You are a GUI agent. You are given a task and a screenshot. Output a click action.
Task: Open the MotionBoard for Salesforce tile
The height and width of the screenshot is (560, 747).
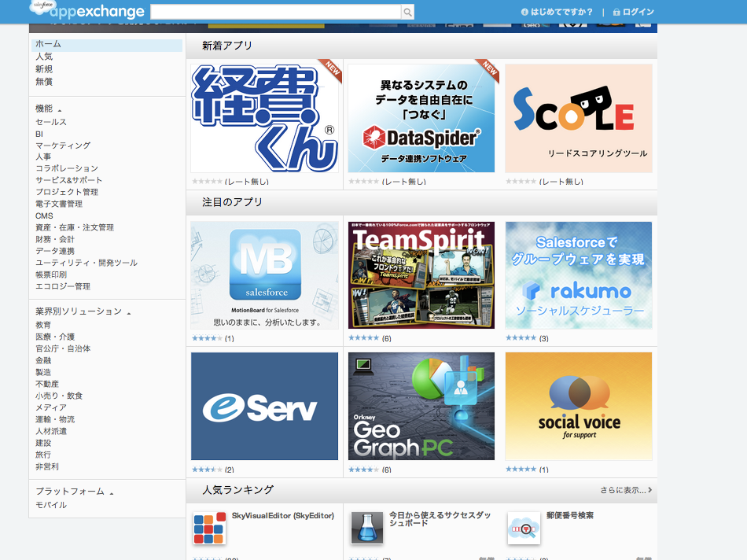[x=264, y=275]
